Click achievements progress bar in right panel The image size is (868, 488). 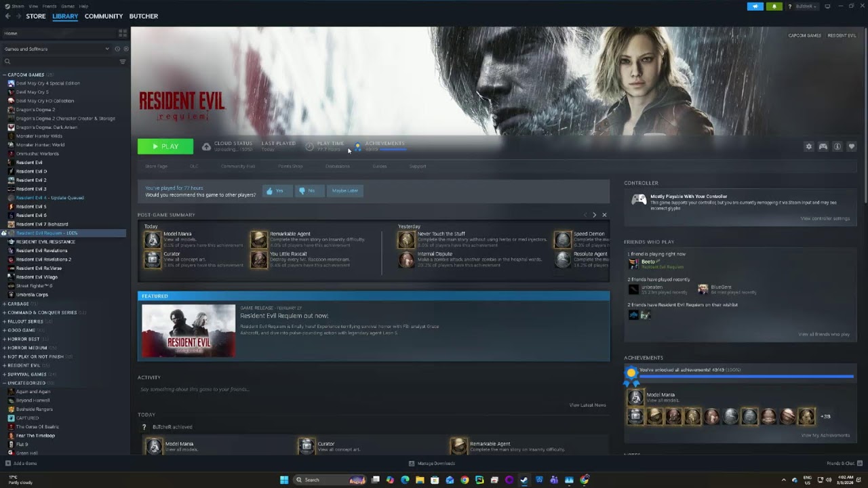(747, 376)
